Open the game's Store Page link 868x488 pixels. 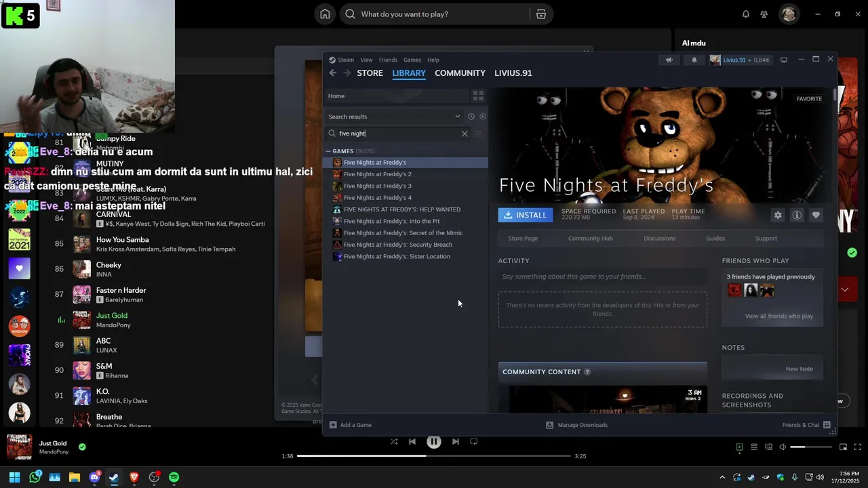point(523,239)
